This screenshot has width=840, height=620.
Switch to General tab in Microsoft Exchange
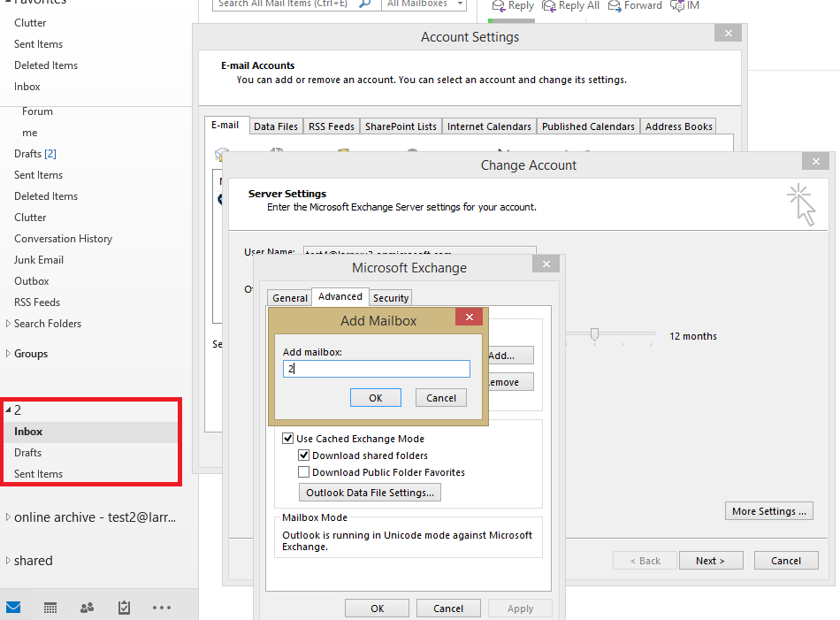290,298
